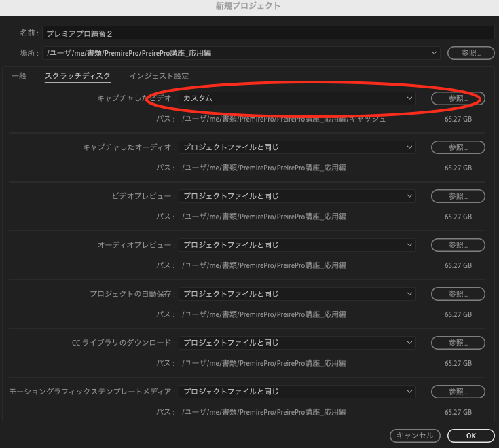Click 65.27 GB value for ビデオプレビュー
This screenshot has height=448, width=499.
[458, 217]
